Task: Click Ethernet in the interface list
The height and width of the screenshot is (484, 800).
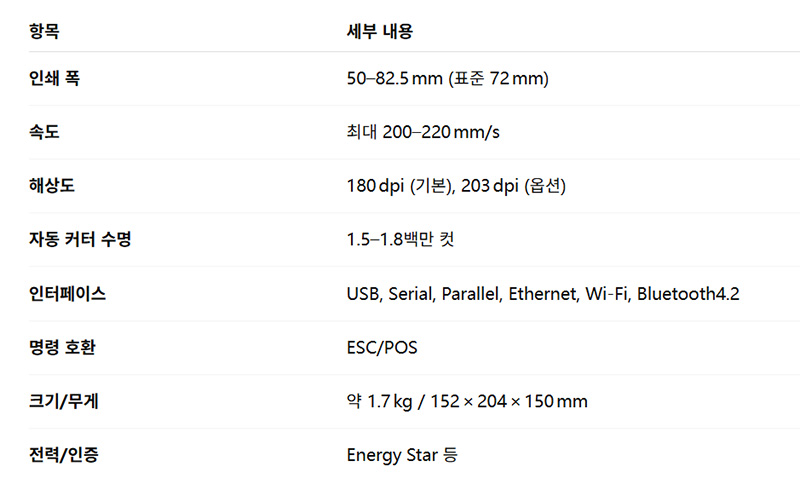Action: point(542,294)
